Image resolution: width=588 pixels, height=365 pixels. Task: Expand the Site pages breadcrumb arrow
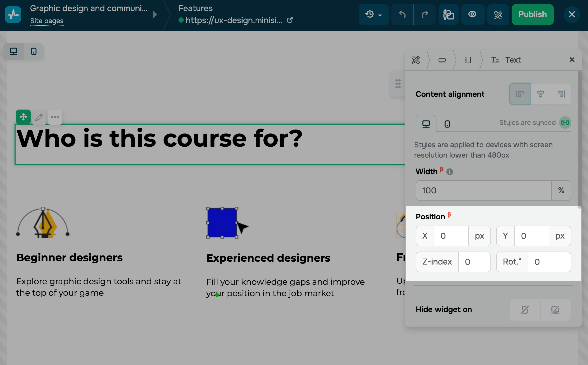pos(155,15)
